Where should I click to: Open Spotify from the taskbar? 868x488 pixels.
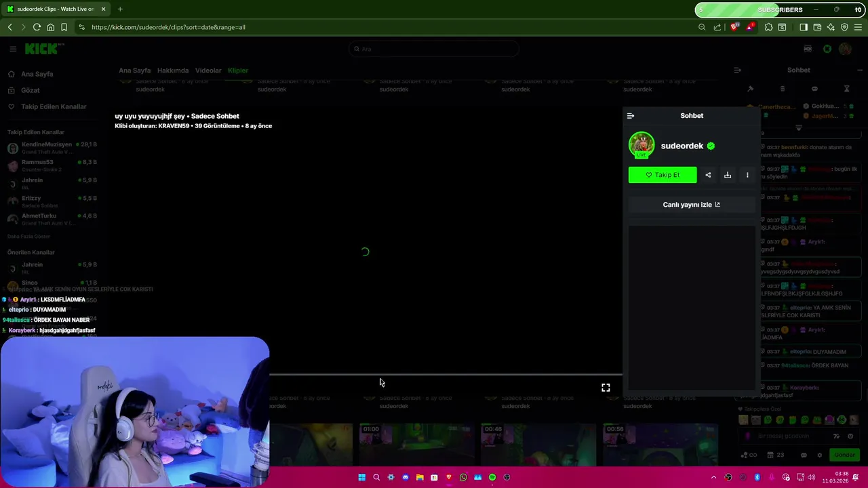point(492,477)
